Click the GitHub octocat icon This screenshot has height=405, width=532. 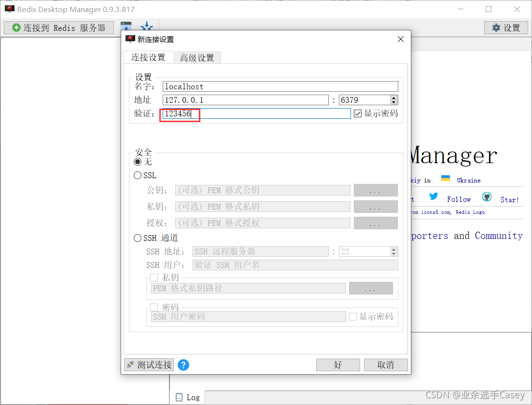point(487,196)
